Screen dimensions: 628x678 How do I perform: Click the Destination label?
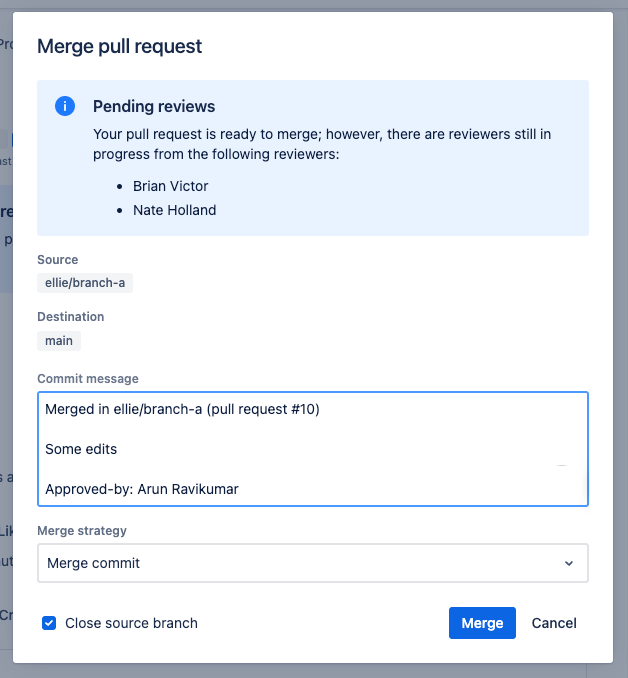(70, 317)
